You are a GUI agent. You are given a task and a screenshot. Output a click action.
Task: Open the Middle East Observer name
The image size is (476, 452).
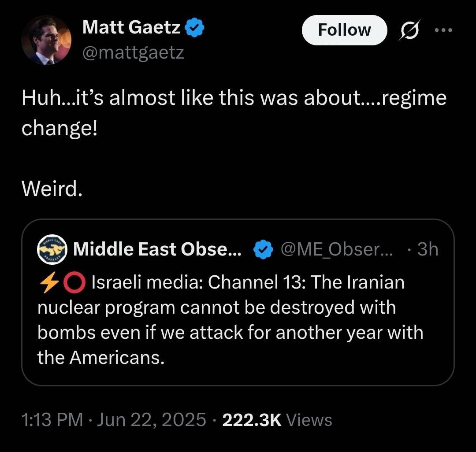(x=157, y=250)
